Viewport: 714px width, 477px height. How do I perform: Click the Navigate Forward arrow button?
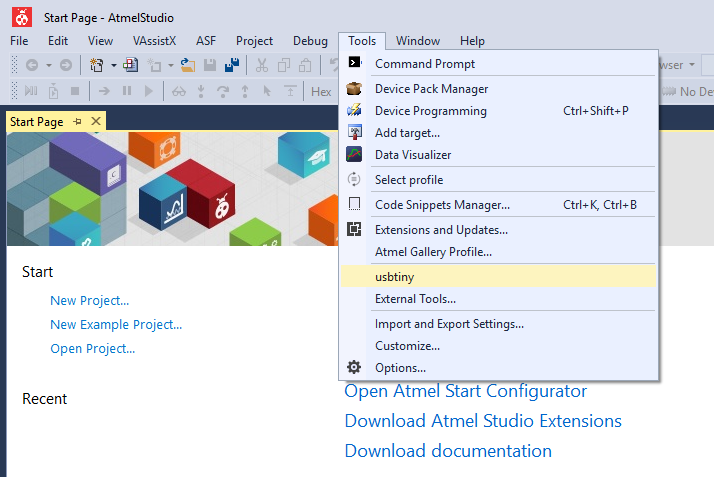pyautogui.click(x=66, y=65)
